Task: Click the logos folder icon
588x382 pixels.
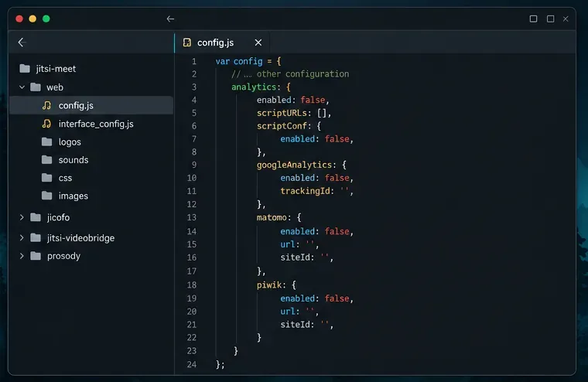Action: pyautogui.click(x=47, y=142)
